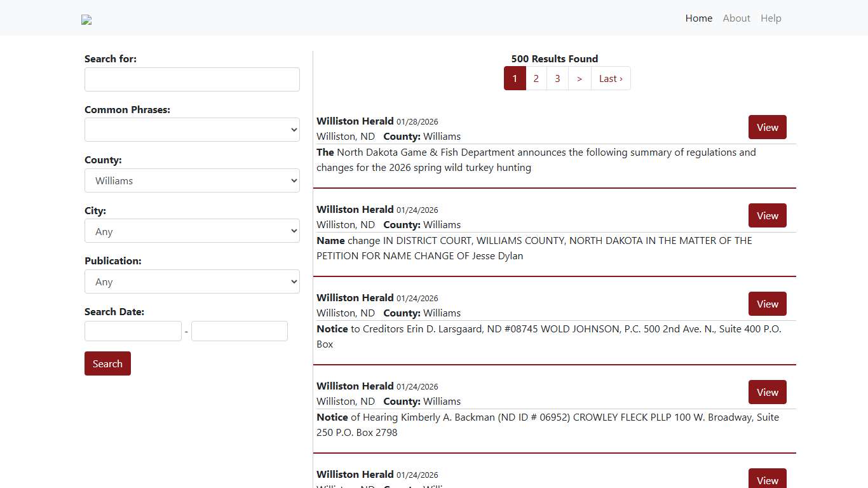This screenshot has height=488, width=868.
Task: Open the Help page
Action: point(771,18)
